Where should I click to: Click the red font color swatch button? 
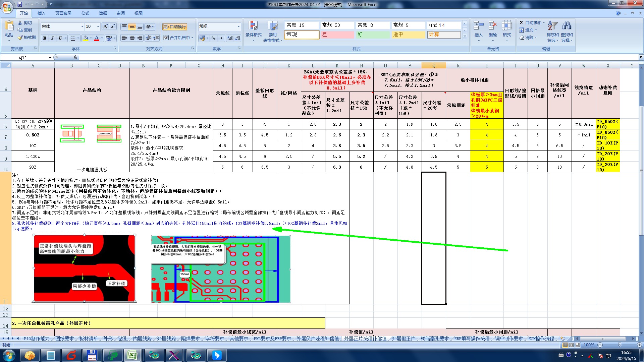(x=97, y=38)
